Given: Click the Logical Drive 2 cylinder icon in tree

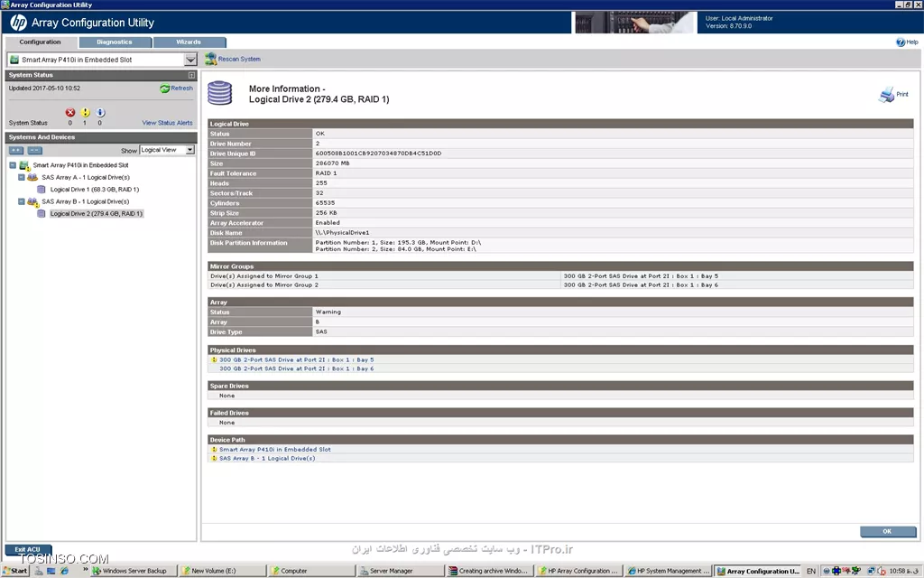Looking at the screenshot, I should [x=42, y=213].
